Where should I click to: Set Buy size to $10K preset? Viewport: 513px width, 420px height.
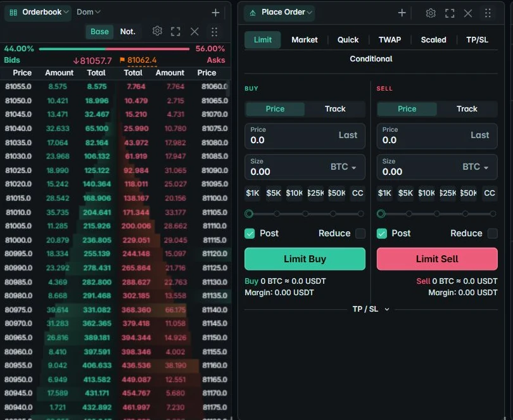294,193
